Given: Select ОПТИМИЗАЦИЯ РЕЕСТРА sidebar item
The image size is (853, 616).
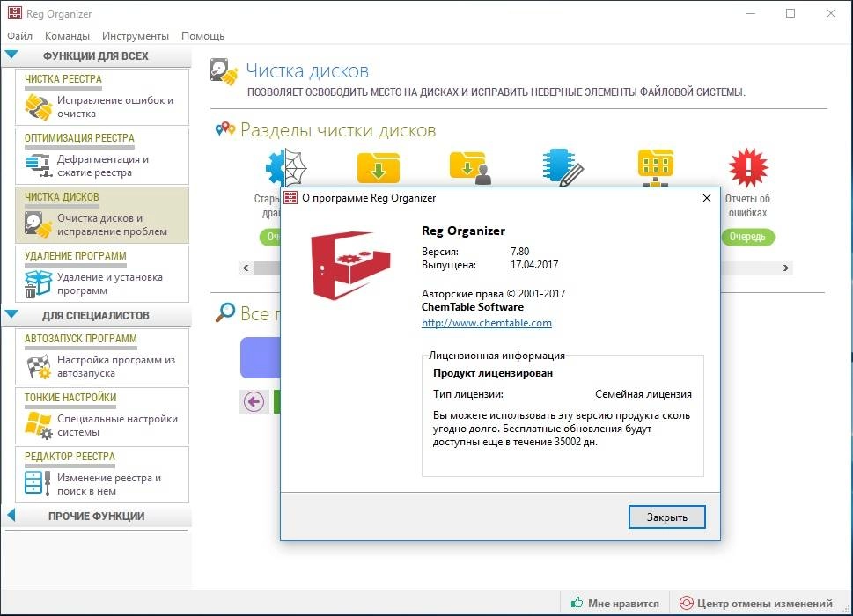Looking at the screenshot, I should (x=102, y=156).
